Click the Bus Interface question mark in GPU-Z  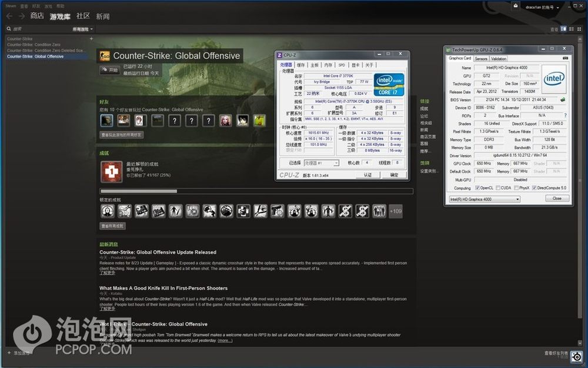(x=566, y=115)
